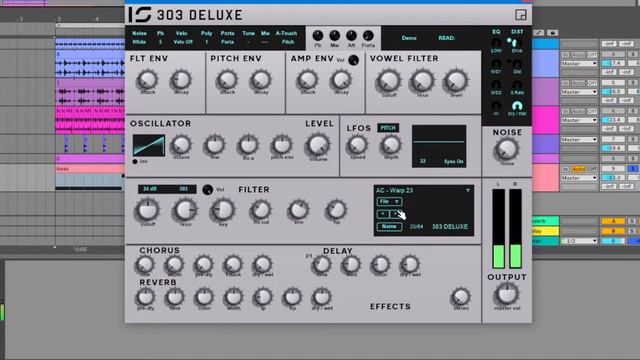Click the 303 DELUXE bank name text
The height and width of the screenshot is (360, 640).
click(450, 227)
